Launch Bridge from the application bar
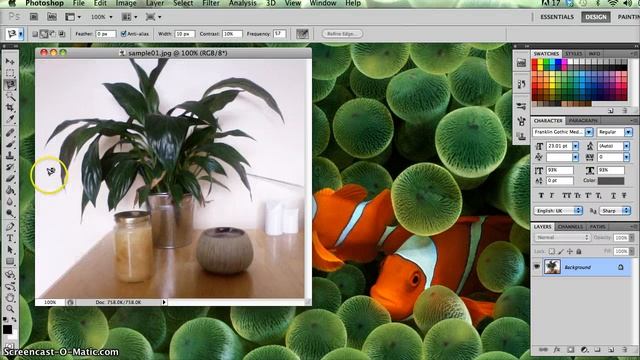This screenshot has height=360, width=640. pyautogui.click(x=34, y=17)
